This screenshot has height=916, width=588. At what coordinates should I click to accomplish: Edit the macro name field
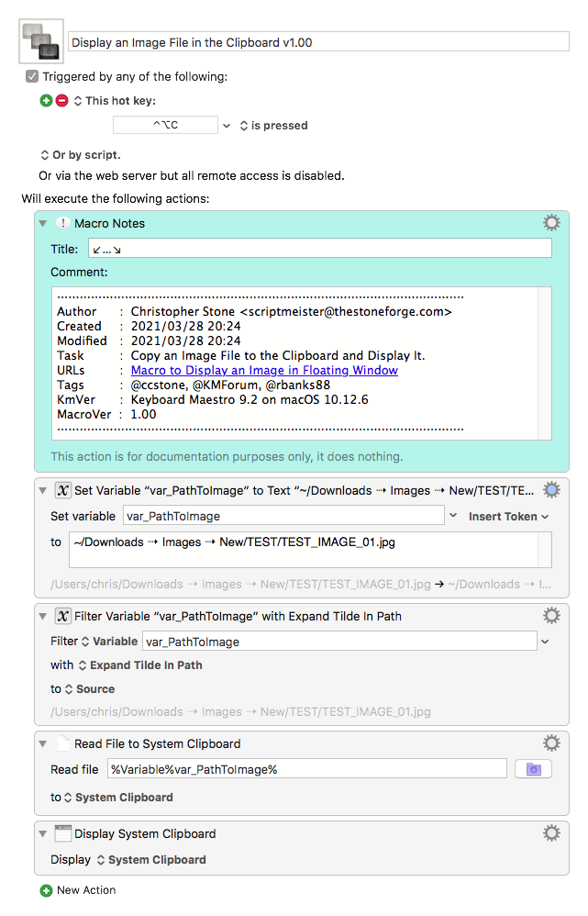pyautogui.click(x=319, y=42)
